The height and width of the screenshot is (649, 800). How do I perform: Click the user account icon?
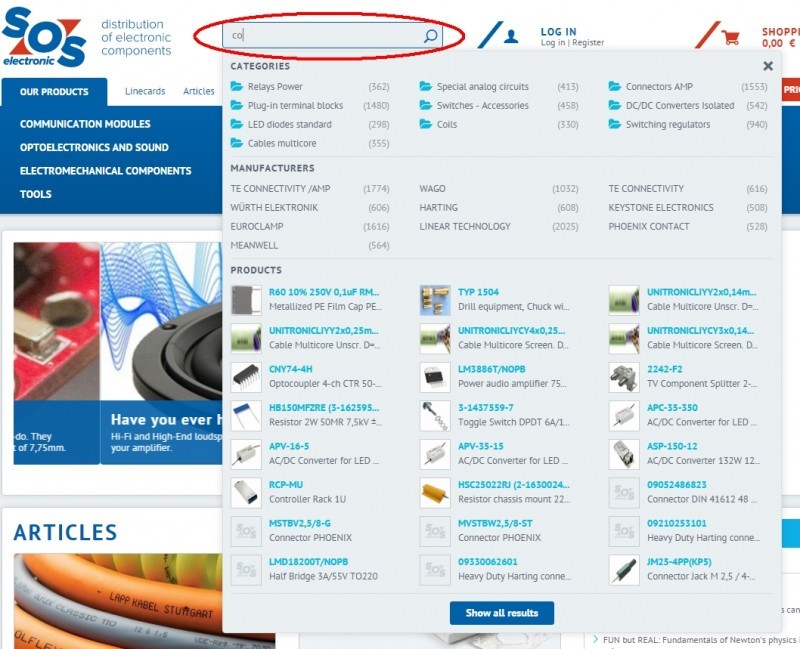[511, 36]
